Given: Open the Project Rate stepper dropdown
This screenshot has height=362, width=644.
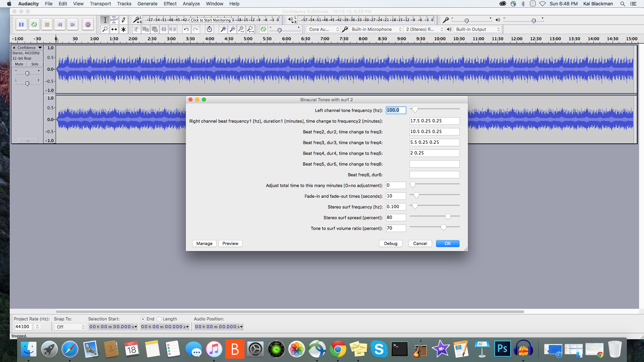Looking at the screenshot, I should (37, 327).
